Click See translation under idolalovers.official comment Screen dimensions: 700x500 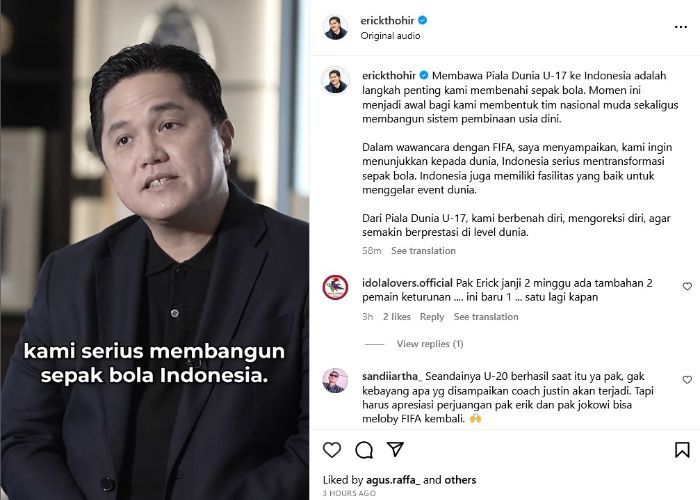click(x=486, y=317)
